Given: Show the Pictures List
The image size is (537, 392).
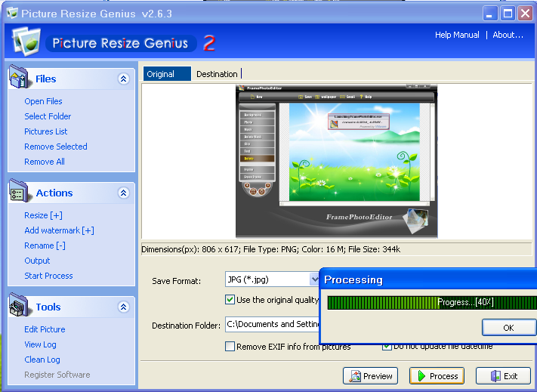Looking at the screenshot, I should (x=46, y=131).
